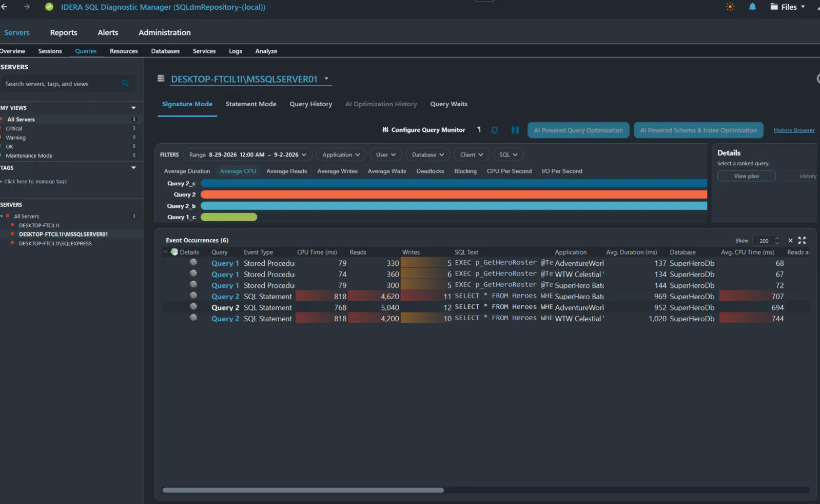Click the View plan button
Image resolution: width=820 pixels, height=504 pixels.
tap(746, 176)
